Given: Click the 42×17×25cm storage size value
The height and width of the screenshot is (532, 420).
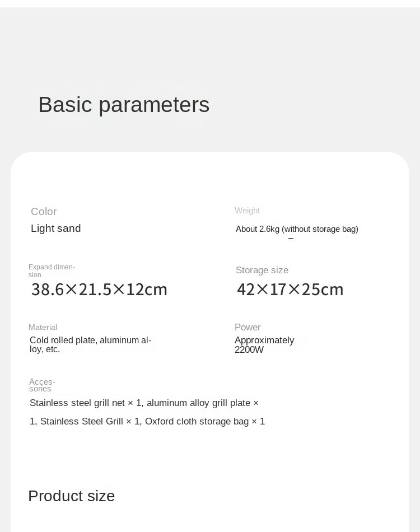Looking at the screenshot, I should coord(290,290).
